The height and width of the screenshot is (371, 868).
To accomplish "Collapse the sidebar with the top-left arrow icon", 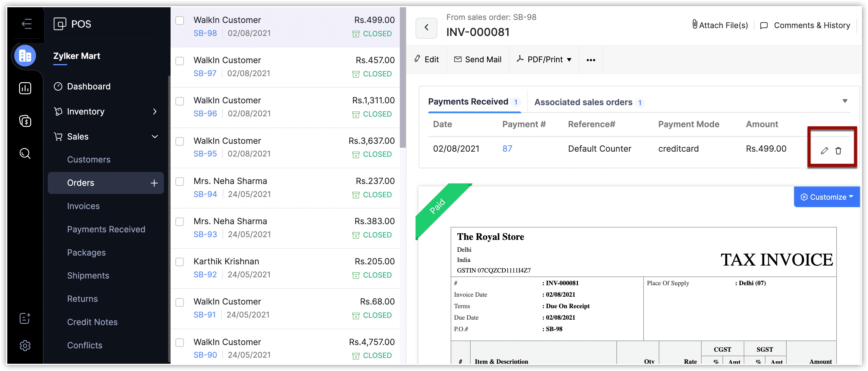I will click(26, 24).
